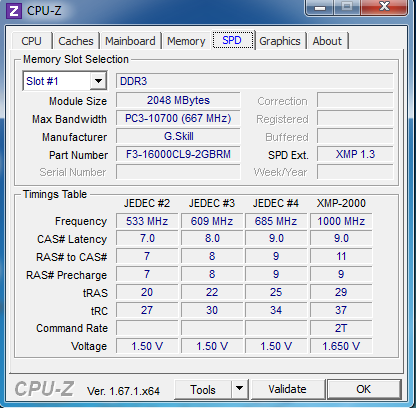
Task: Click the XMP voltage 1.650 V cell
Action: (x=341, y=346)
